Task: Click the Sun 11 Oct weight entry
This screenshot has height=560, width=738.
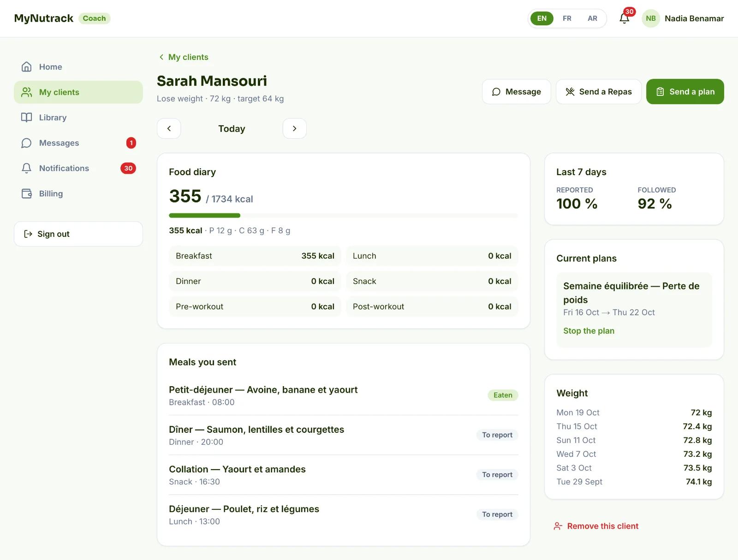Action: [x=634, y=440]
